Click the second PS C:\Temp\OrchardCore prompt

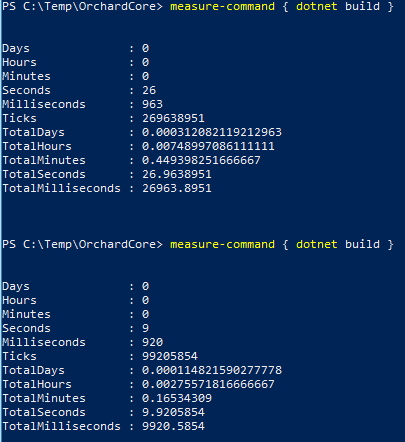click(82, 244)
